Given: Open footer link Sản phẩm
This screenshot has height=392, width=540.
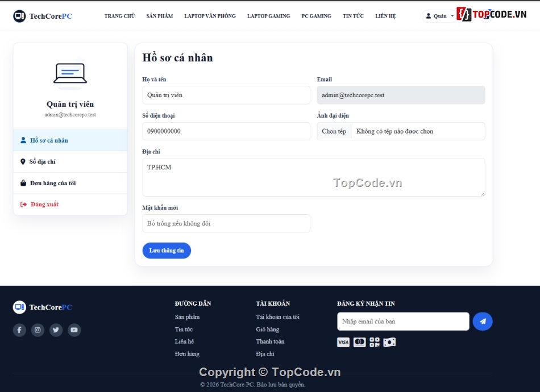Looking at the screenshot, I should 187,316.
